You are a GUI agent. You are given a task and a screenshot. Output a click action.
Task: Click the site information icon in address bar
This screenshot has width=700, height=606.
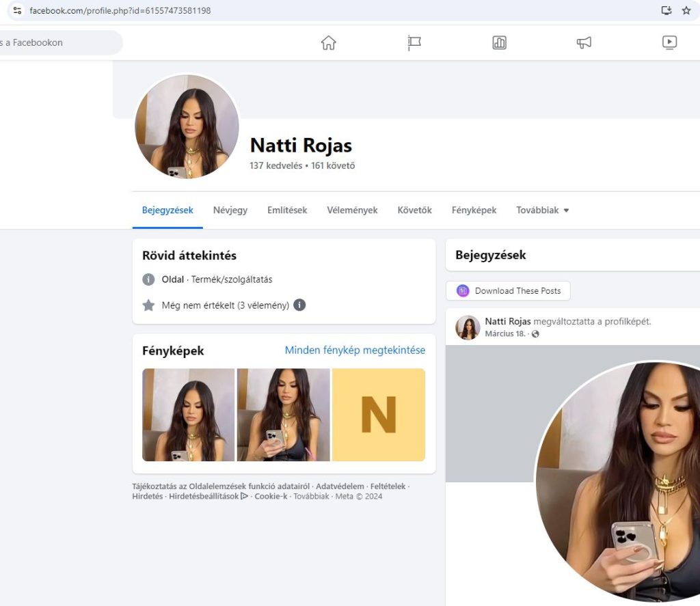(x=17, y=10)
